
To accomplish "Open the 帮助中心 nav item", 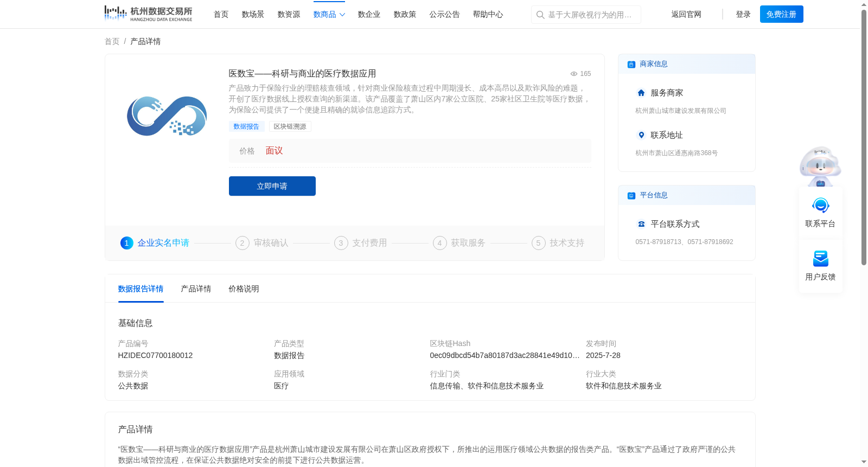I will point(488,15).
